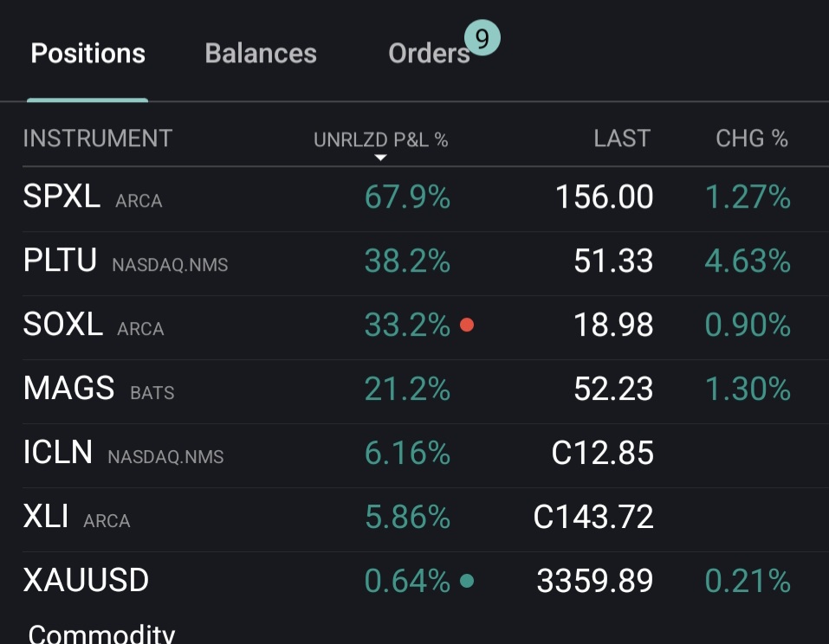
Task: Click MAGS unrealized P&L 21.2%
Action: click(407, 389)
